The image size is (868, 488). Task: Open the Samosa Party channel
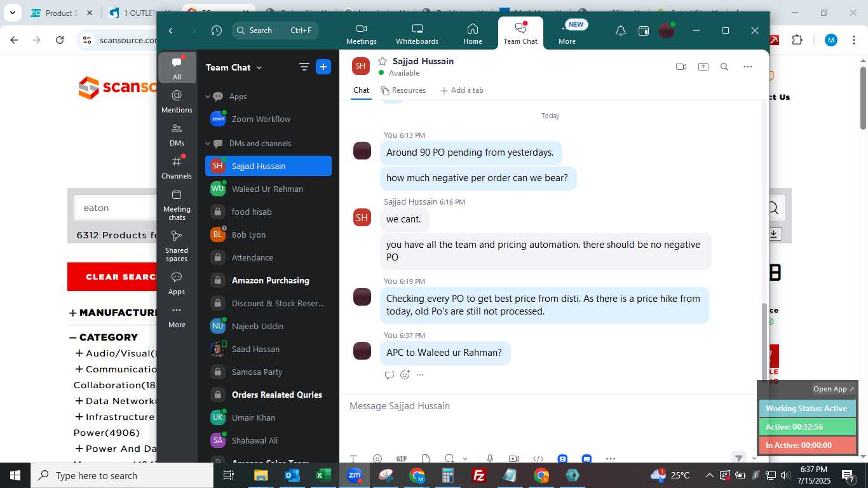coord(268,372)
